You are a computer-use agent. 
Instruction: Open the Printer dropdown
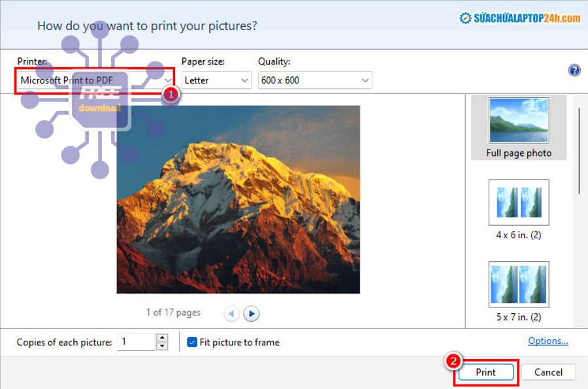pyautogui.click(x=95, y=80)
